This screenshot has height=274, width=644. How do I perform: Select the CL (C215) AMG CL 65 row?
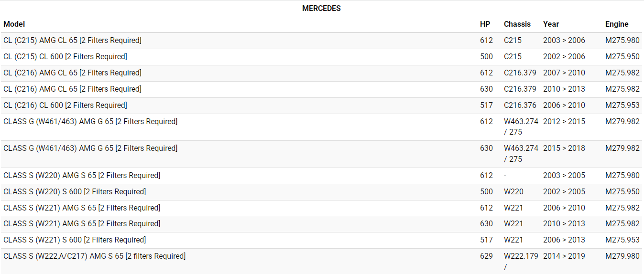pos(72,41)
